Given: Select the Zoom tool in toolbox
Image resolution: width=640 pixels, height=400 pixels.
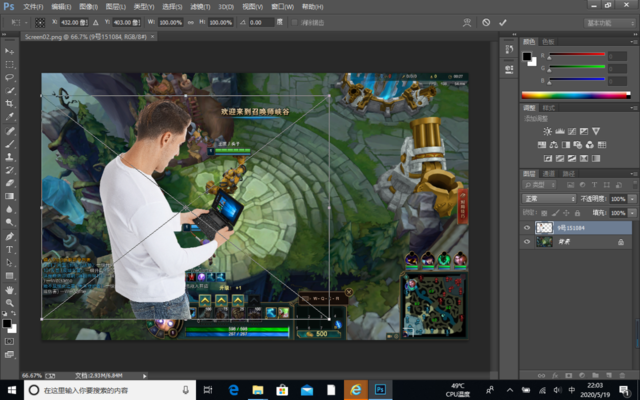Looking at the screenshot, I should [x=9, y=303].
